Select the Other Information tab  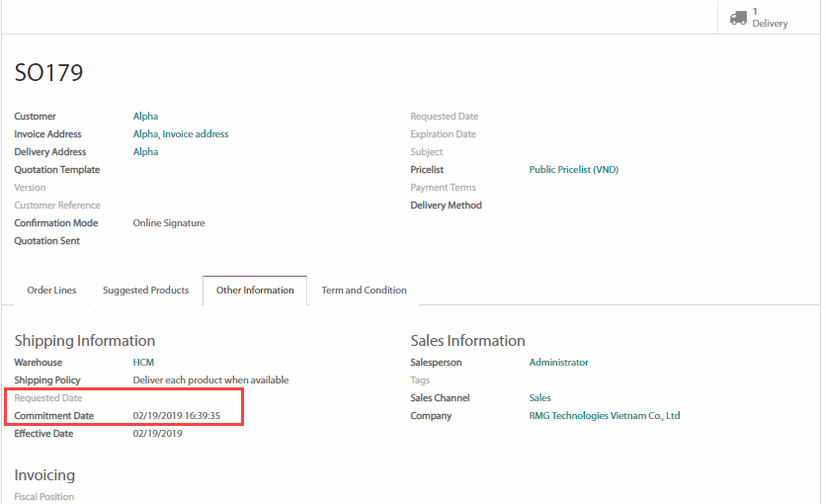coord(255,291)
